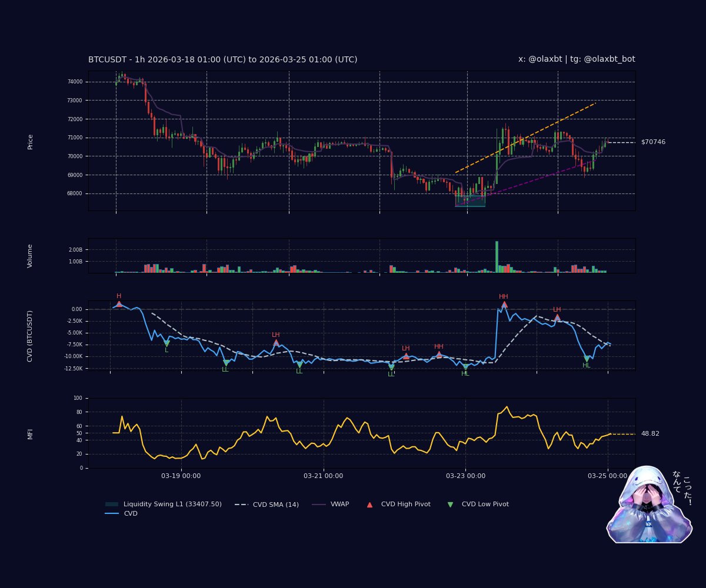The height and width of the screenshot is (588, 706).
Task: Select the LH pivot near the -7.50K level
Action: (276, 342)
